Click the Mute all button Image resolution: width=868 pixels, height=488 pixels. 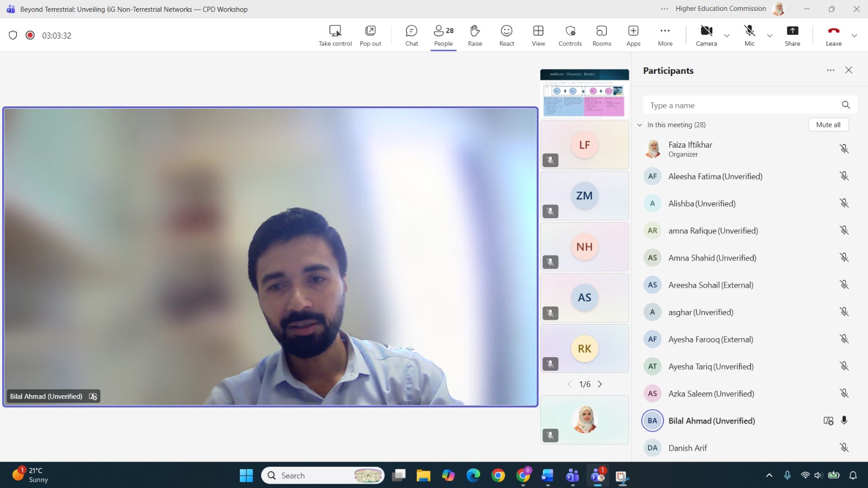pyautogui.click(x=828, y=125)
